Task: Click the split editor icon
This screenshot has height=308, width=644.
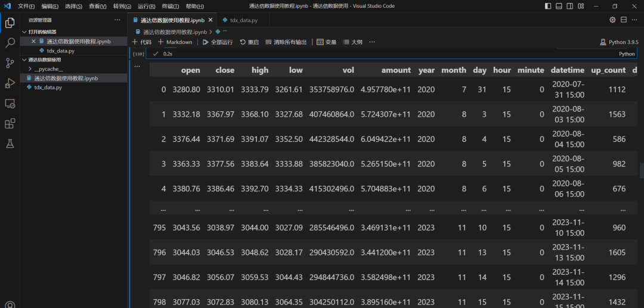Action: [x=624, y=20]
